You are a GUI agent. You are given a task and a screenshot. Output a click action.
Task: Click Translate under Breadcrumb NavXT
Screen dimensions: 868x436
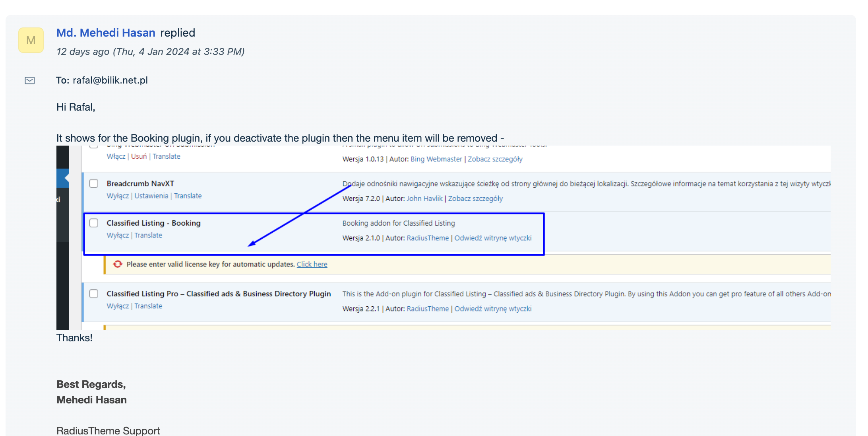click(188, 196)
